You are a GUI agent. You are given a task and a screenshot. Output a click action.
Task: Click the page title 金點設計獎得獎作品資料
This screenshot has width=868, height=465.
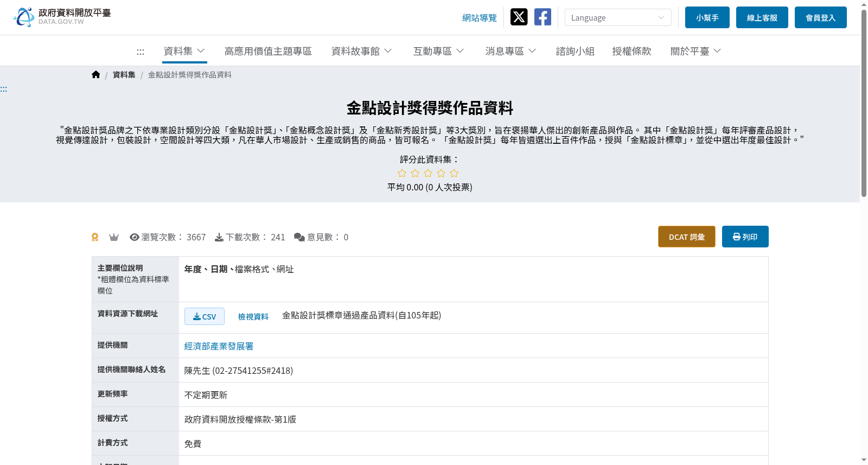[x=430, y=108]
